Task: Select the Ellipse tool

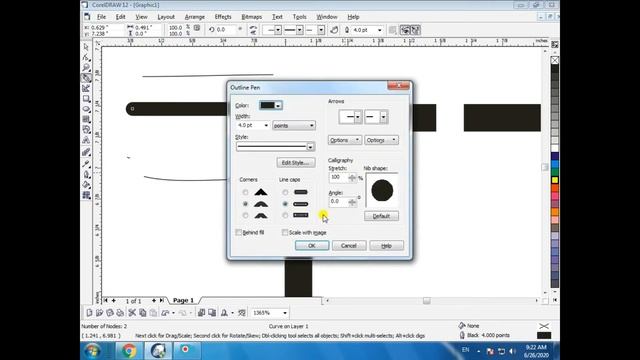Action: point(86,109)
